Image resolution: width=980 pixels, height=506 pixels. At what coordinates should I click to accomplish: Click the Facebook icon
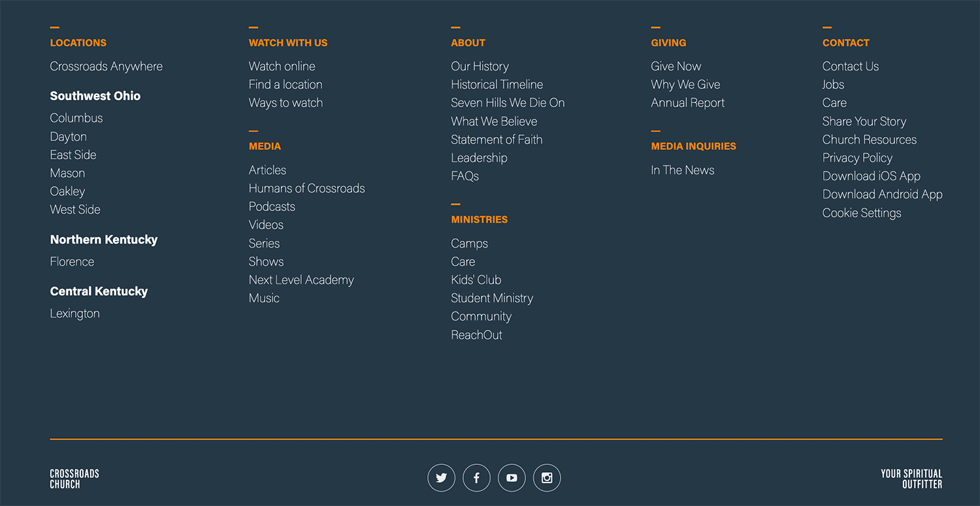click(x=476, y=477)
